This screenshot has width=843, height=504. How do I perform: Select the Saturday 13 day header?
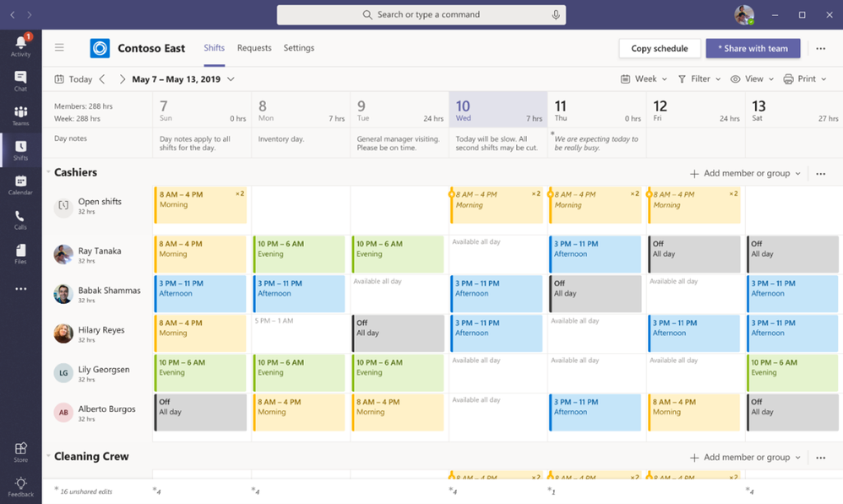tap(794, 110)
